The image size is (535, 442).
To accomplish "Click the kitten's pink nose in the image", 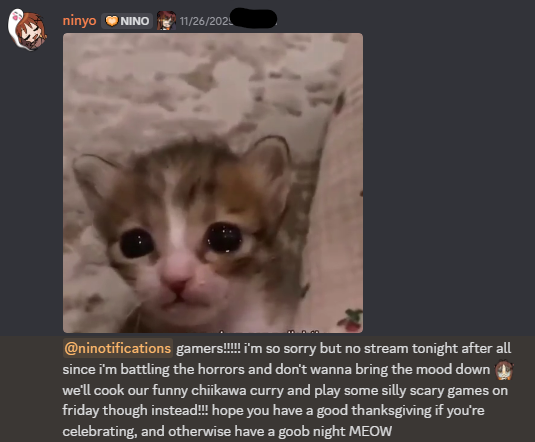I will click(177, 285).
